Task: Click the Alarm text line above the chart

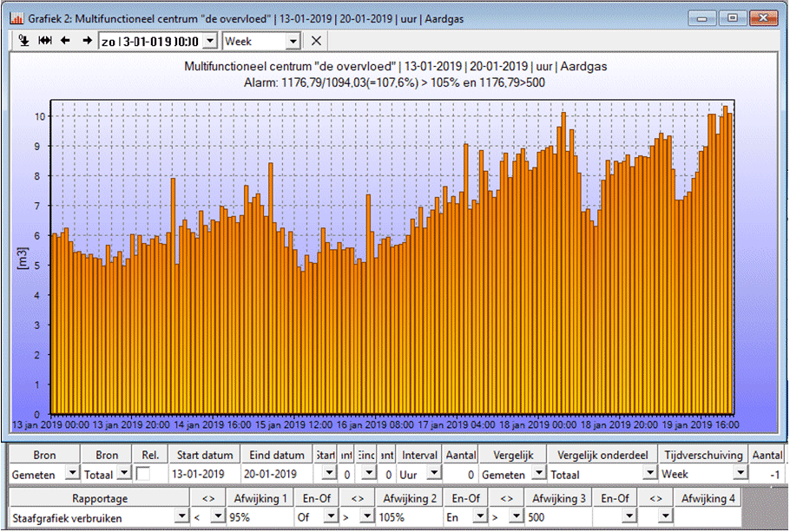Action: coord(394,82)
